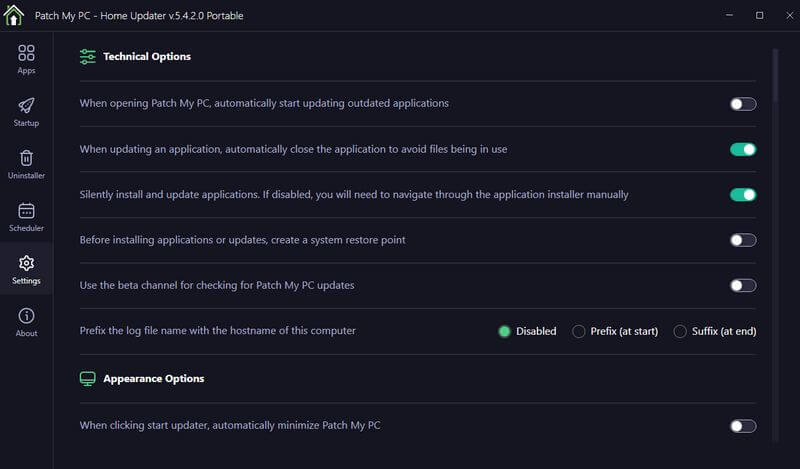Select the Disabled log file name option

[505, 331]
